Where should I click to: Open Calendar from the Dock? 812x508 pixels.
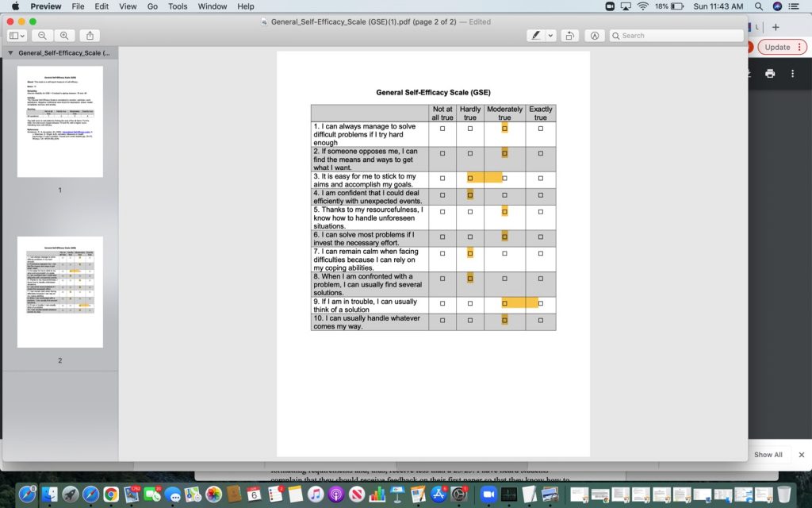pyautogui.click(x=254, y=494)
